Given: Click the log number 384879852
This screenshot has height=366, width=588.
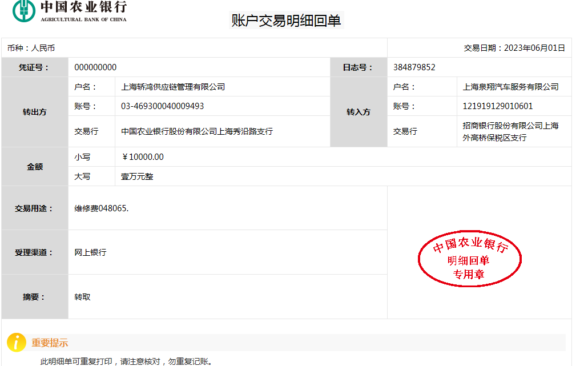Looking at the screenshot, I should [414, 67].
